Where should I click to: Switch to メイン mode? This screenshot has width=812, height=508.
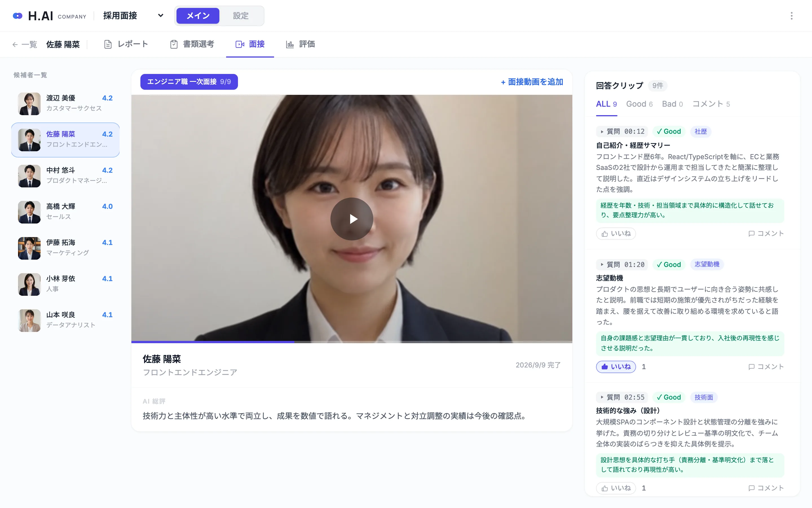tap(198, 16)
